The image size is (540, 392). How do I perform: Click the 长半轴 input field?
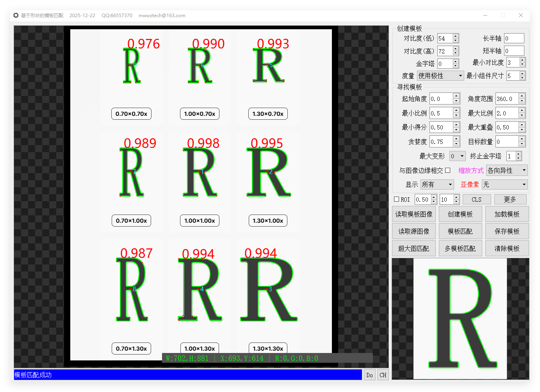pyautogui.click(x=513, y=38)
